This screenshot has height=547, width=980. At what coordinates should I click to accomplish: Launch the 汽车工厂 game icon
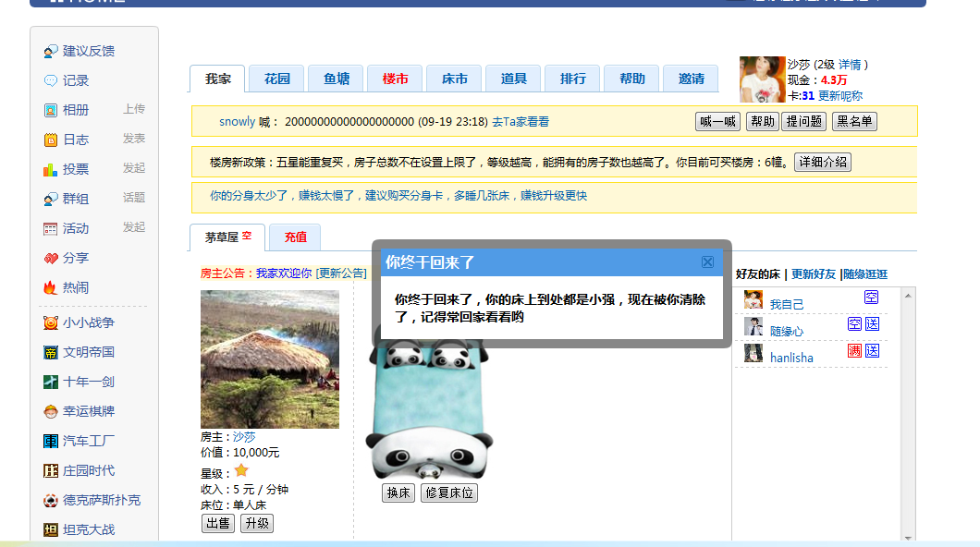pyautogui.click(x=51, y=442)
